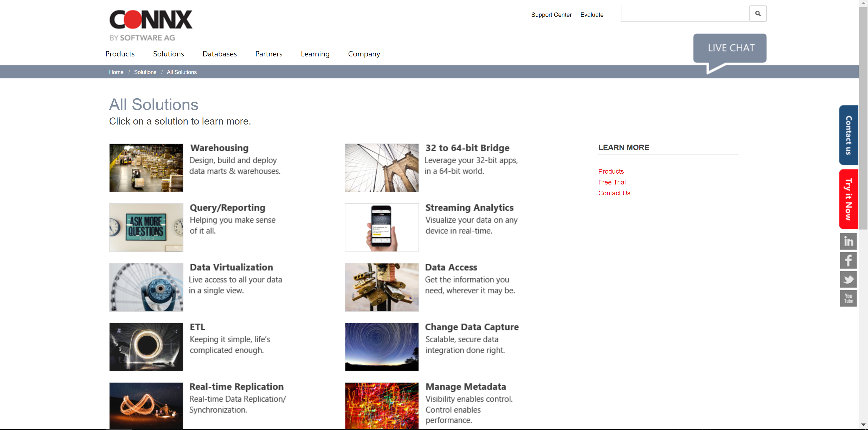Click the red Try it Now side tab
This screenshot has height=430, width=868.
pyautogui.click(x=848, y=199)
